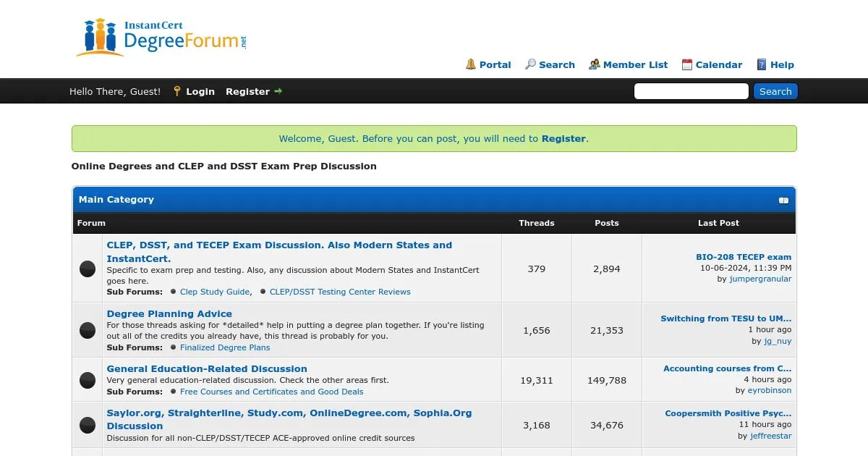Open the Help page
Screen dimensions: 868x456
[x=782, y=64]
